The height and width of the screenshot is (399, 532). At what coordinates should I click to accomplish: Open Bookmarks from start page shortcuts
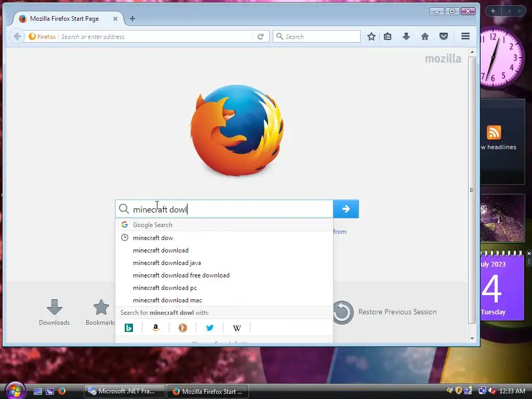click(101, 312)
